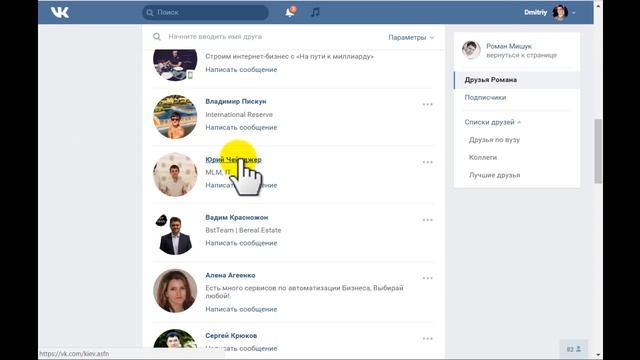Image resolution: width=640 pixels, height=360 pixels.
Task: Click the Dmitriy name in the header
Action: pos(536,12)
